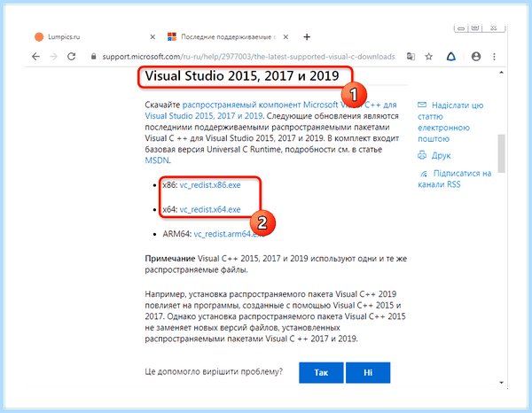The width and height of the screenshot is (532, 413).
Task: Click the Lumpics.ru orange favicon
Action: pos(39,37)
